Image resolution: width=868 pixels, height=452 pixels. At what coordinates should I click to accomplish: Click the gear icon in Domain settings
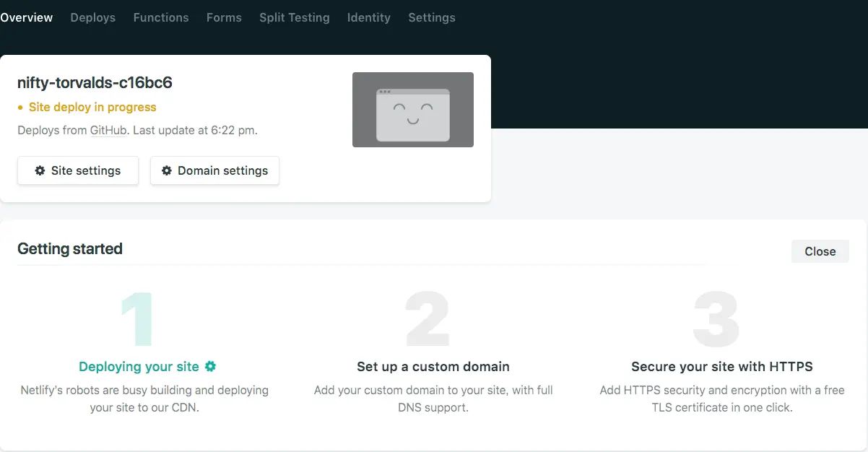click(x=167, y=170)
